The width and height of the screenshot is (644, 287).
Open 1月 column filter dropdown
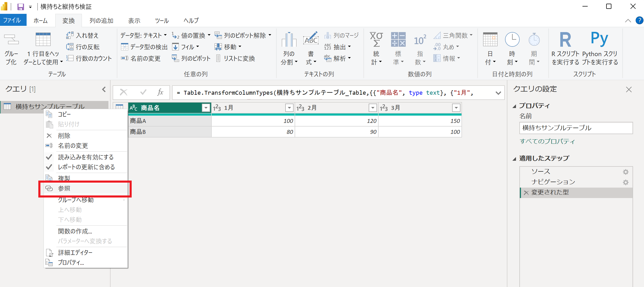tap(289, 108)
